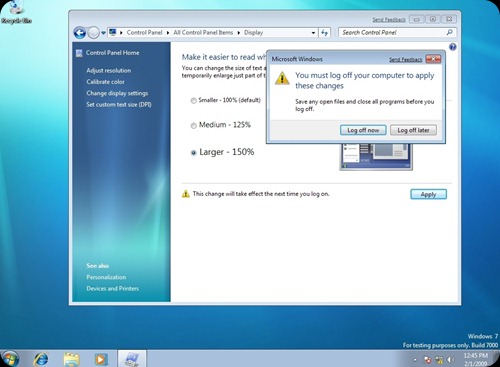Open Devices and Printers link
The height and width of the screenshot is (367, 500).
pos(112,288)
